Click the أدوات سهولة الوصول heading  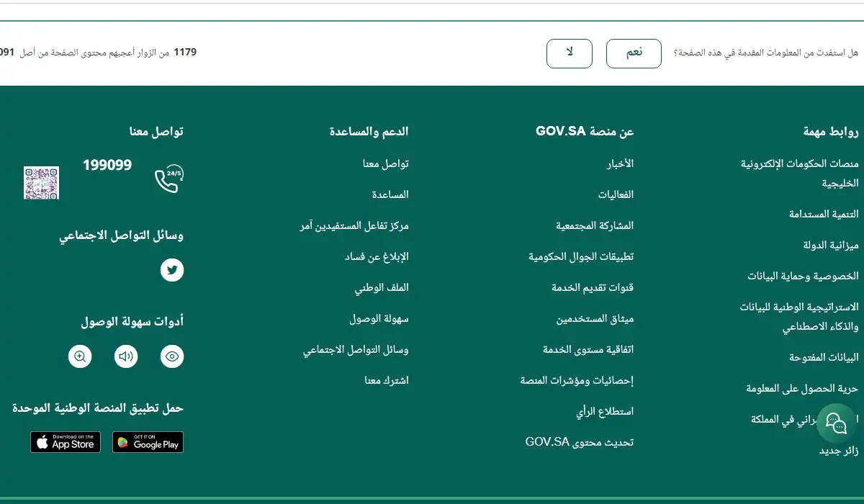pyautogui.click(x=132, y=322)
